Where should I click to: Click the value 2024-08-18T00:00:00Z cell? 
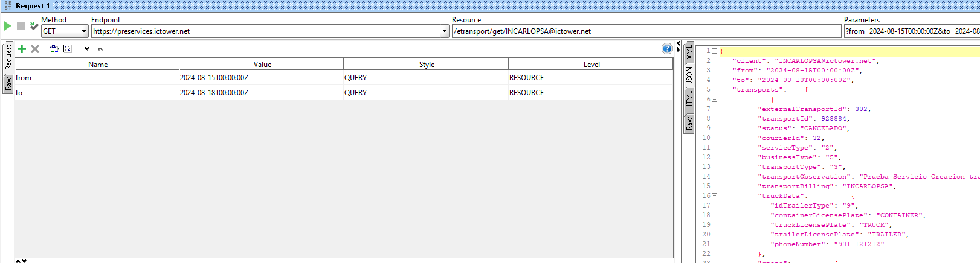tap(262, 92)
